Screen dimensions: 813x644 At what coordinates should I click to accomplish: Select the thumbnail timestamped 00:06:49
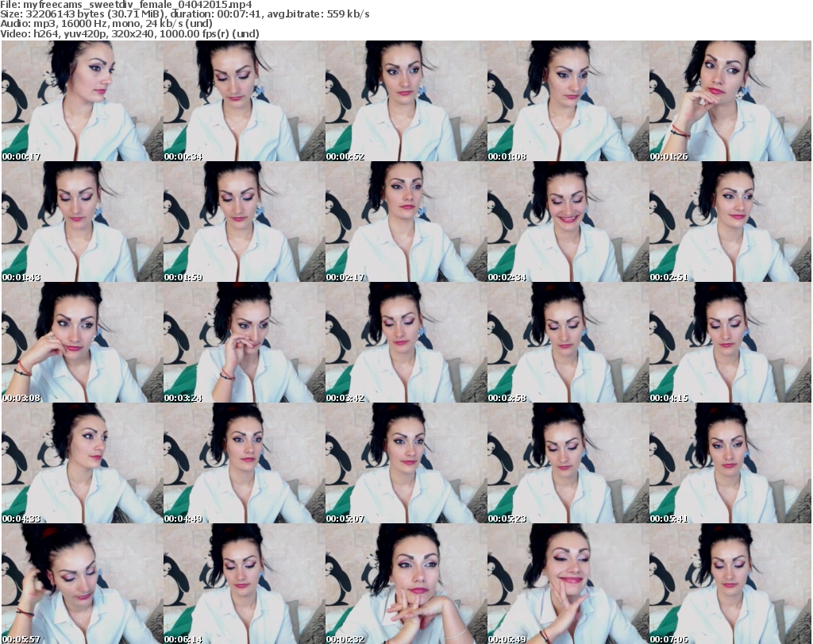click(x=568, y=584)
